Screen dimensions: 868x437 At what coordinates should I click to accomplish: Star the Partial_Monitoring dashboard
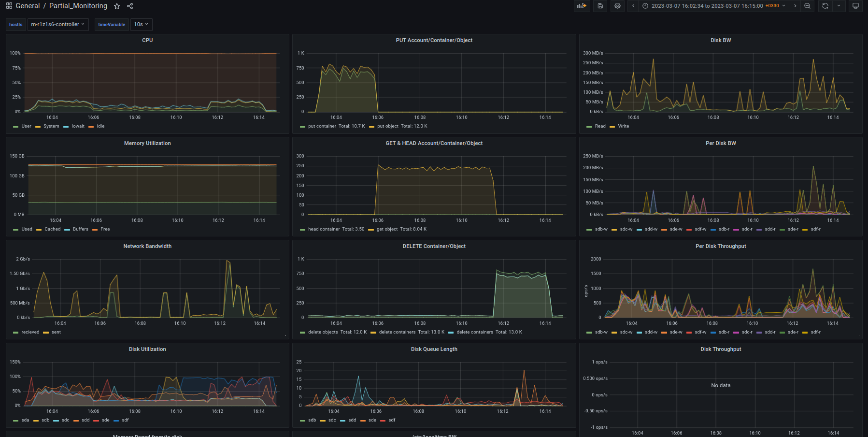pyautogui.click(x=117, y=6)
